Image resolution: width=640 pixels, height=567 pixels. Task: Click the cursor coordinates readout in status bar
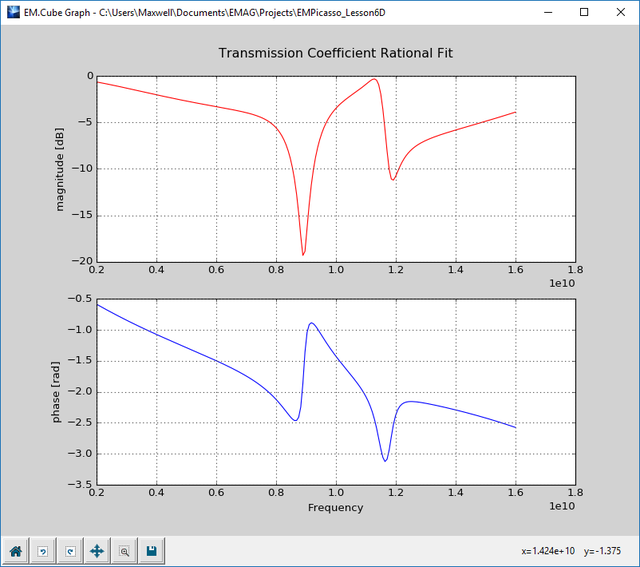click(x=571, y=551)
